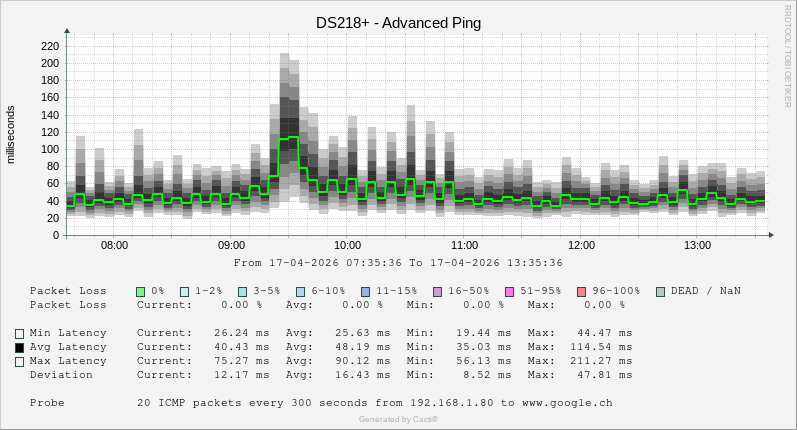Viewport: 797px width, 430px height.
Task: Click the black Avg Latency legend box
Action: click(19, 347)
